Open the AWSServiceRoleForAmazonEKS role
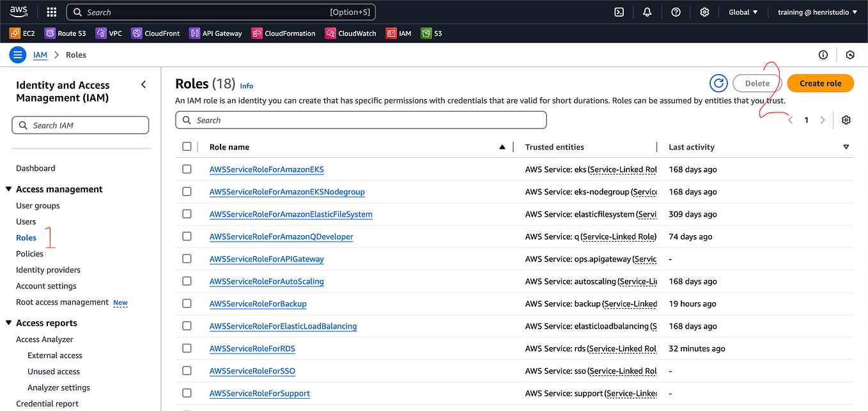Screen dimensions: 868x411 coord(267,169)
